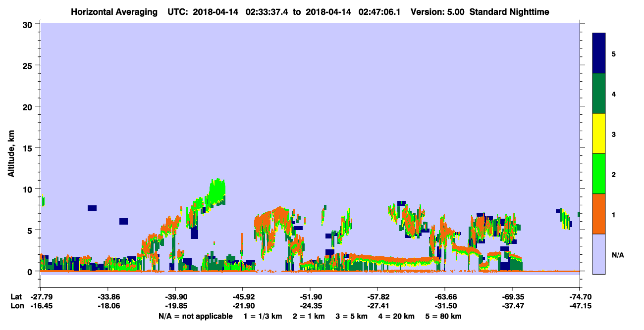Click end time '02:47:06.1'
The image size is (644, 330).
[x=380, y=11]
